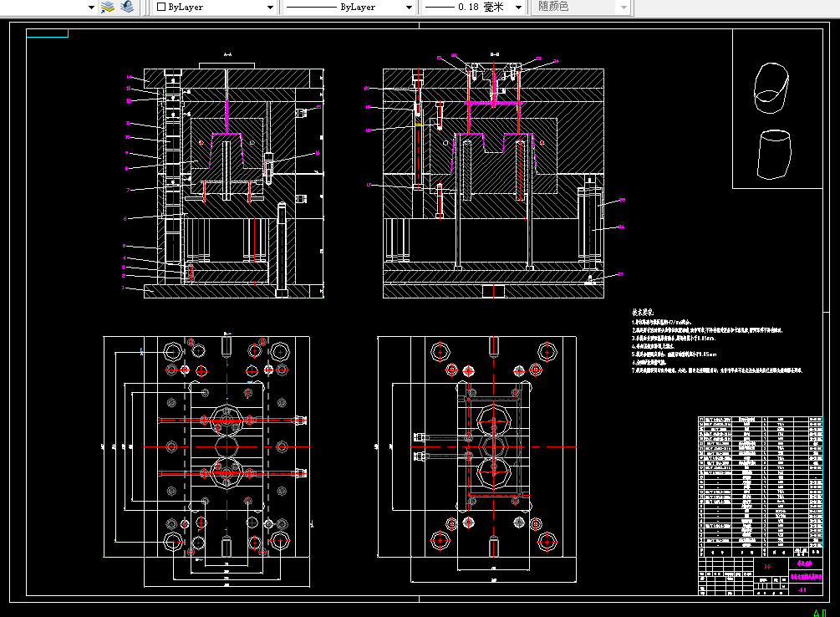Click the green A0 sheet size label
Image resolution: width=840 pixels, height=617 pixels.
pyautogui.click(x=820, y=613)
